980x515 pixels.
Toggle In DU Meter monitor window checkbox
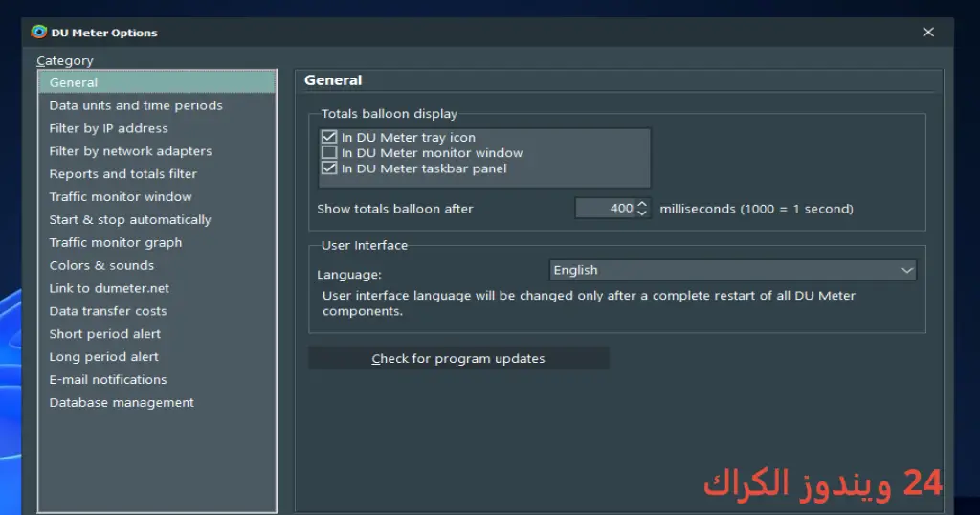(329, 152)
